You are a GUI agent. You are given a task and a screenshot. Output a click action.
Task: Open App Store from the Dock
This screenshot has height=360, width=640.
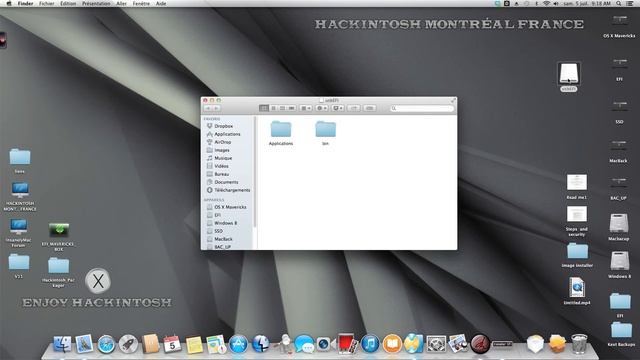click(x=238, y=344)
